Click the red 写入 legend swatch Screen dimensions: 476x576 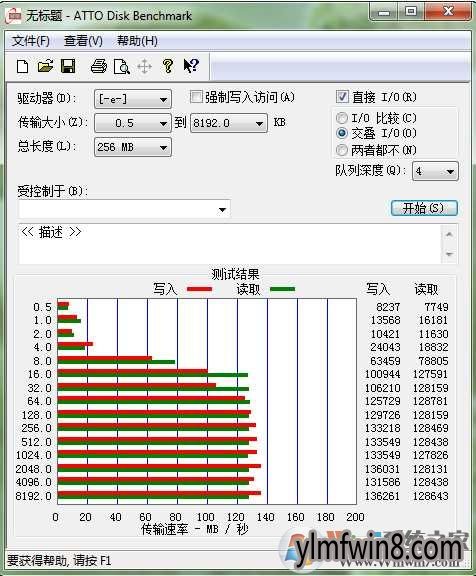199,289
